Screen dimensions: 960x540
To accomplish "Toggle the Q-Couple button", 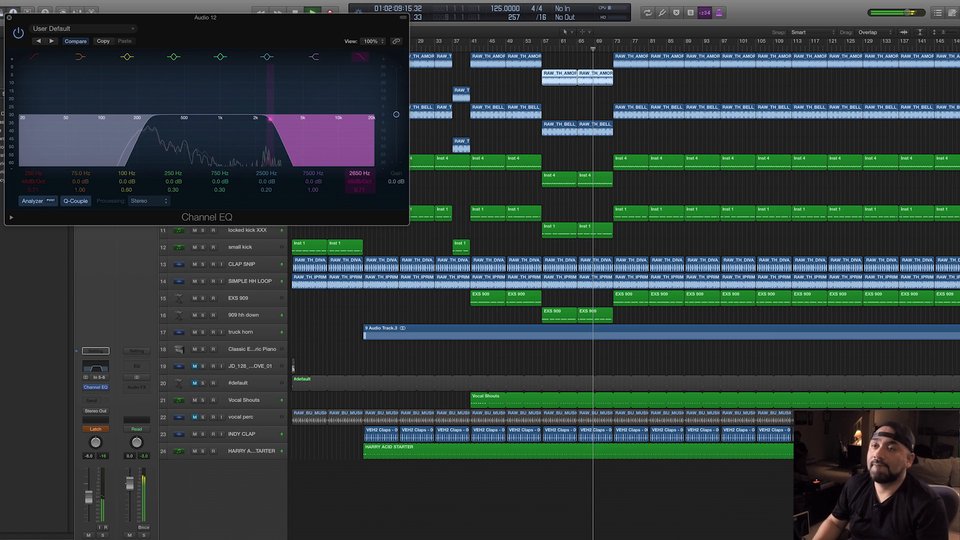I will [x=75, y=201].
